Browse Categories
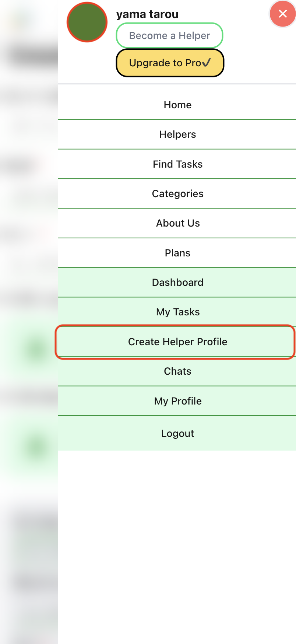 (x=177, y=193)
